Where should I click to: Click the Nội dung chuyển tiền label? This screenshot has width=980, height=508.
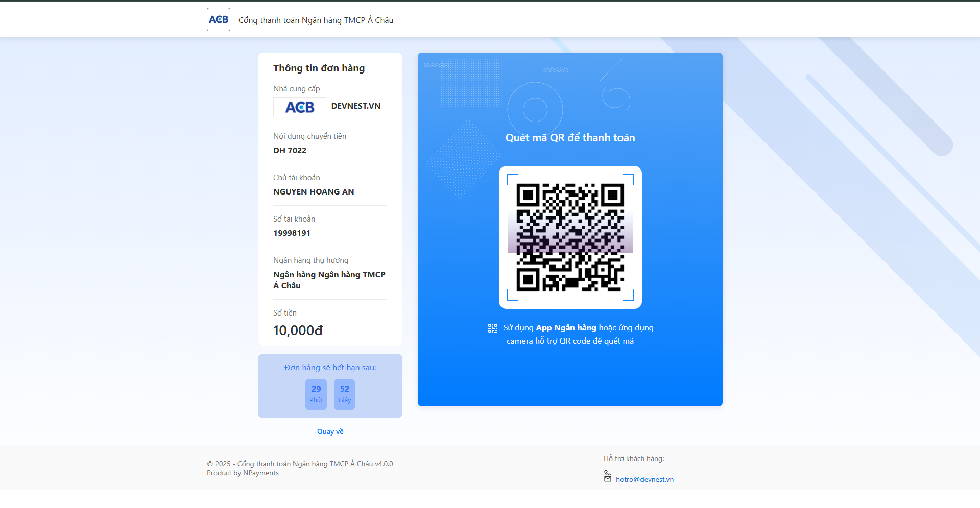[309, 136]
